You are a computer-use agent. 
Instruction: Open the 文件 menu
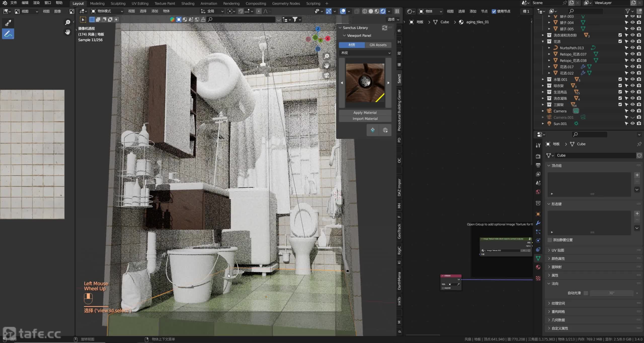click(x=14, y=3)
